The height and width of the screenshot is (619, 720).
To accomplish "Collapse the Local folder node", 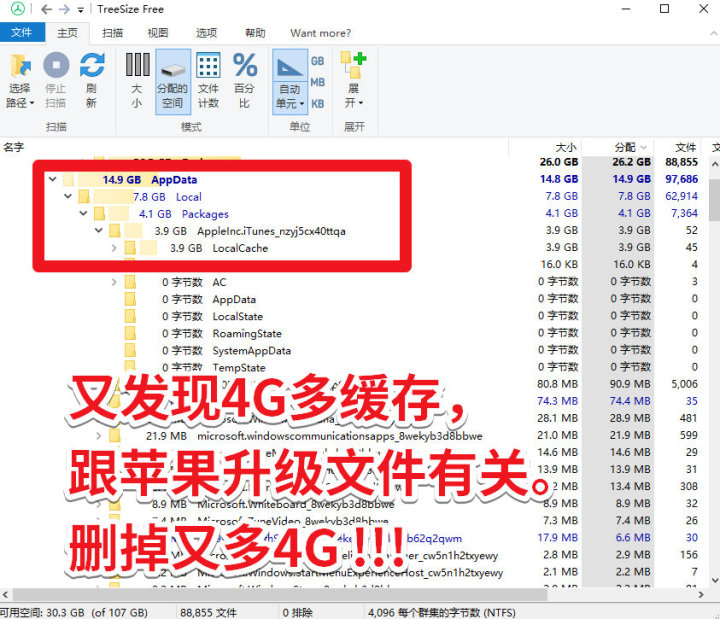I will [x=68, y=197].
